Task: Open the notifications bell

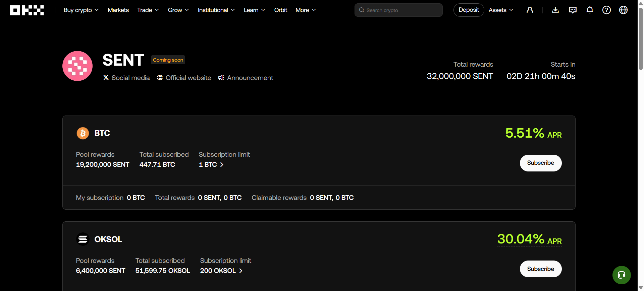Action: click(590, 10)
